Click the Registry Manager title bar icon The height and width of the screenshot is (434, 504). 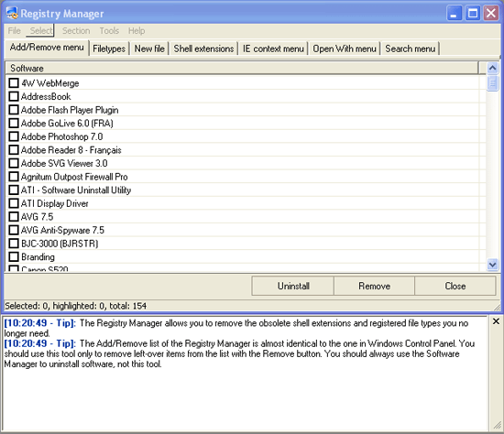coord(12,14)
